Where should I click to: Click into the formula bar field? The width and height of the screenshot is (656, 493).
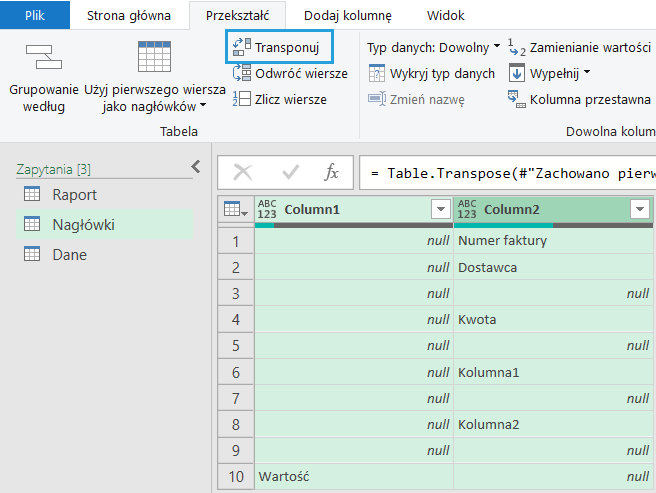pyautogui.click(x=510, y=172)
